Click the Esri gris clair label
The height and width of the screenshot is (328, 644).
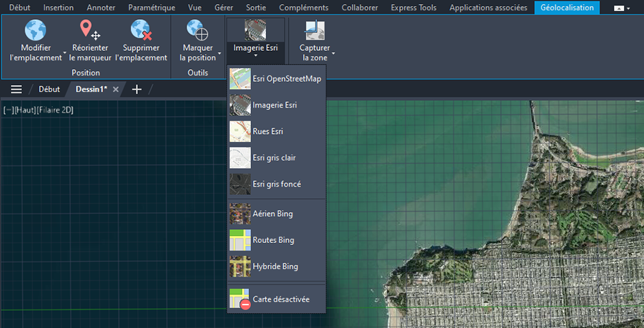[x=274, y=158]
